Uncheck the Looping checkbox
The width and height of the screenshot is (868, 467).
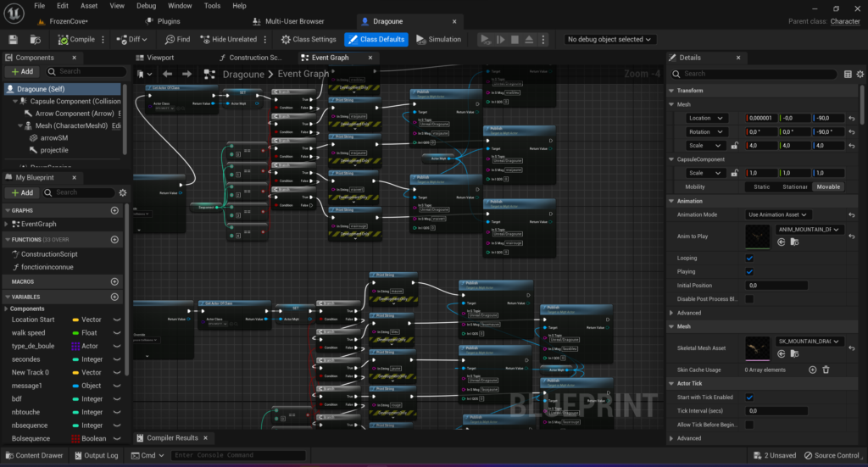(x=749, y=258)
